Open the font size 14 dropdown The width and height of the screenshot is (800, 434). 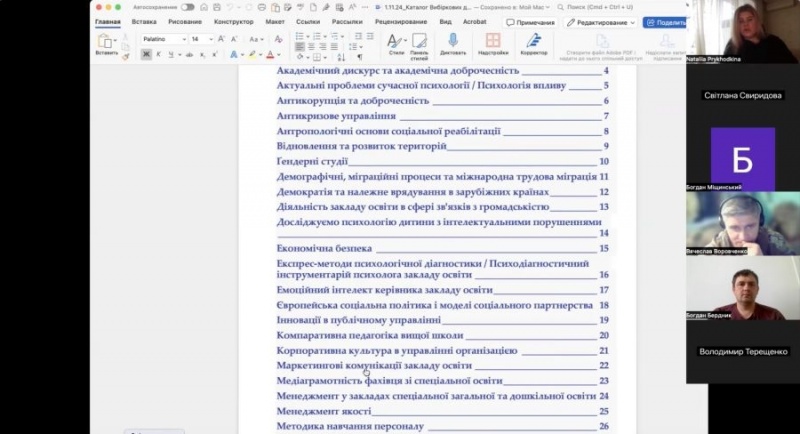(202, 38)
